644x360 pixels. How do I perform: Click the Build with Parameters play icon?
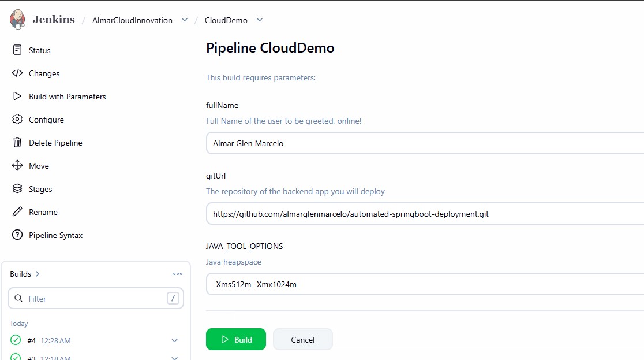(18, 97)
